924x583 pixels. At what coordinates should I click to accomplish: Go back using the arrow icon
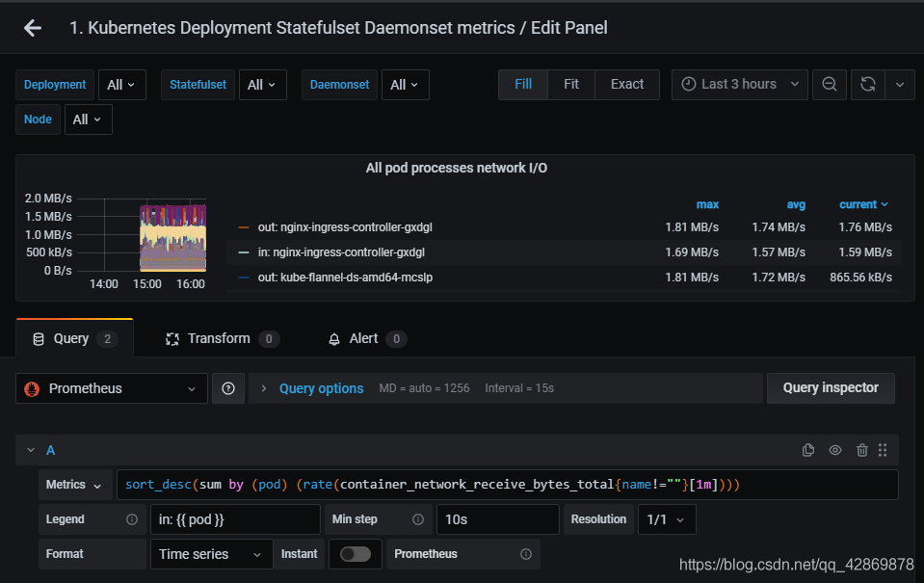tap(33, 28)
